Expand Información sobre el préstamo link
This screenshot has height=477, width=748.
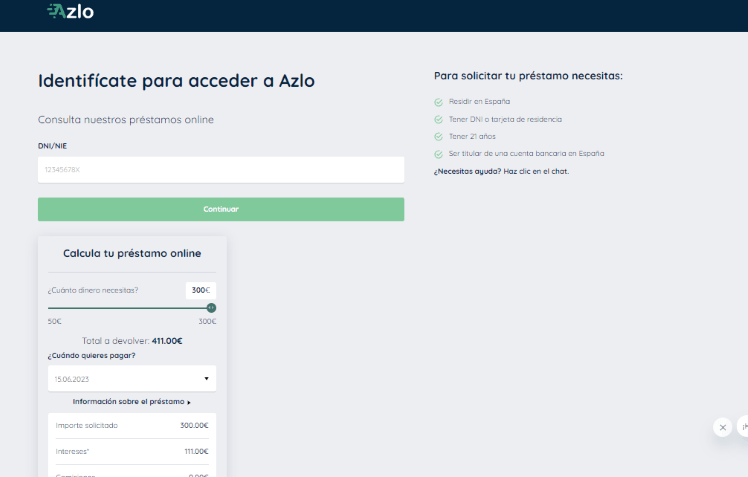coord(132,402)
